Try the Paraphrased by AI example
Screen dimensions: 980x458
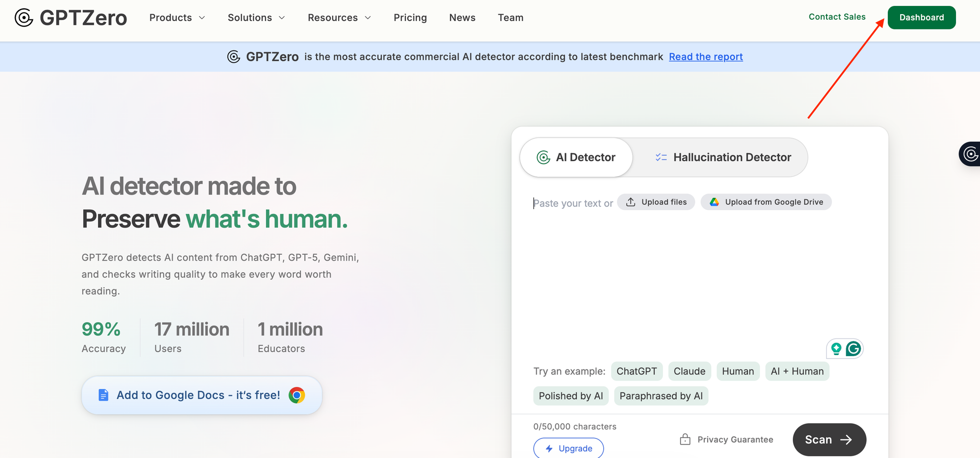pyautogui.click(x=661, y=396)
